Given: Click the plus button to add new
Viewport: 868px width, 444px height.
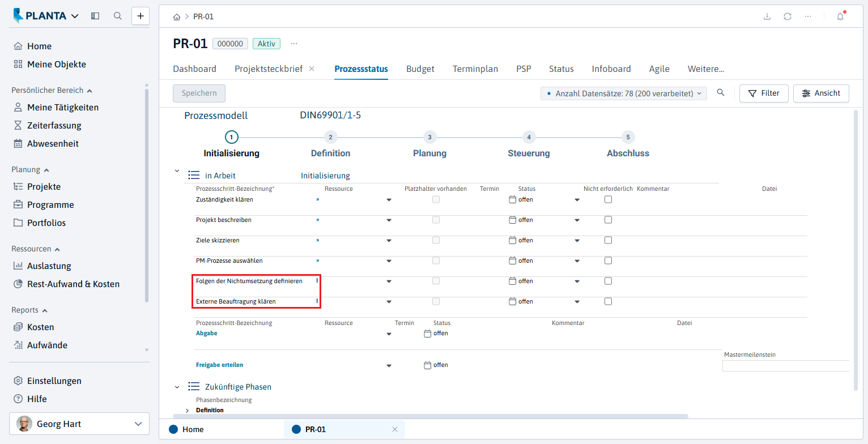Looking at the screenshot, I should pos(141,16).
